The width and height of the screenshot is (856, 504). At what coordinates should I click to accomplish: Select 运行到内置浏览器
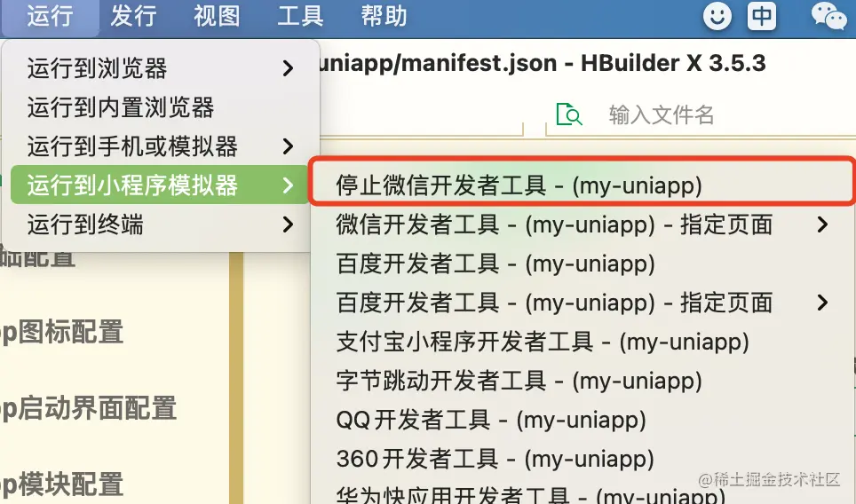point(161,106)
